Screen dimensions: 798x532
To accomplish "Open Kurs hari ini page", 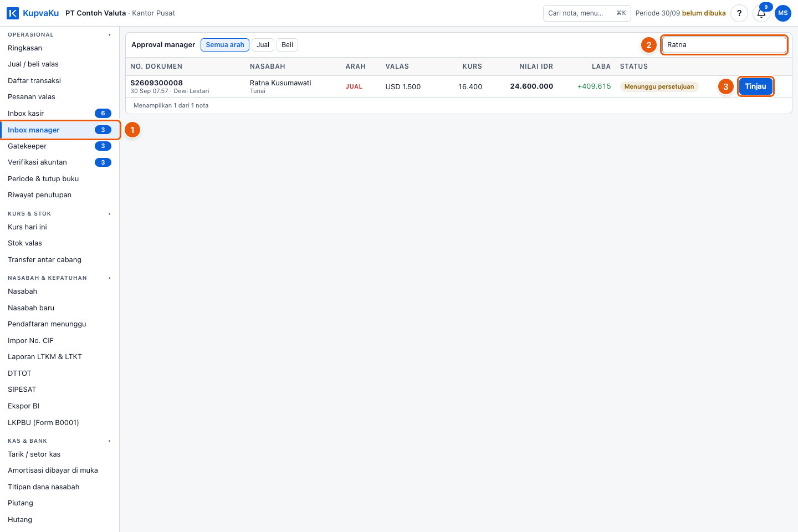I will tap(60, 227).
